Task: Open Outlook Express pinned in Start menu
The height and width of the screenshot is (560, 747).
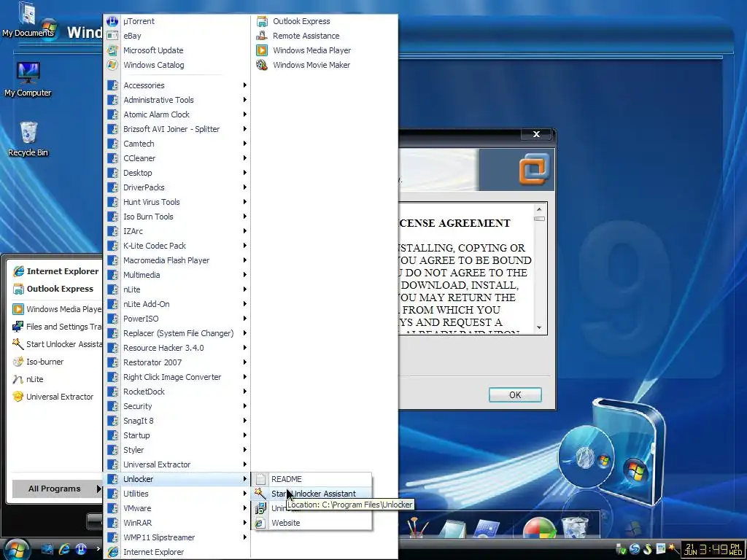Action: (55, 289)
